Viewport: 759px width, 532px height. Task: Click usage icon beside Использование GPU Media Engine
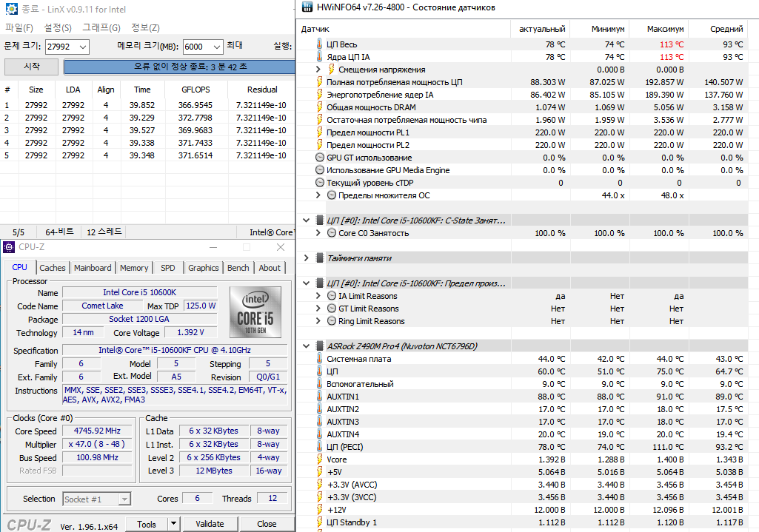coord(319,169)
